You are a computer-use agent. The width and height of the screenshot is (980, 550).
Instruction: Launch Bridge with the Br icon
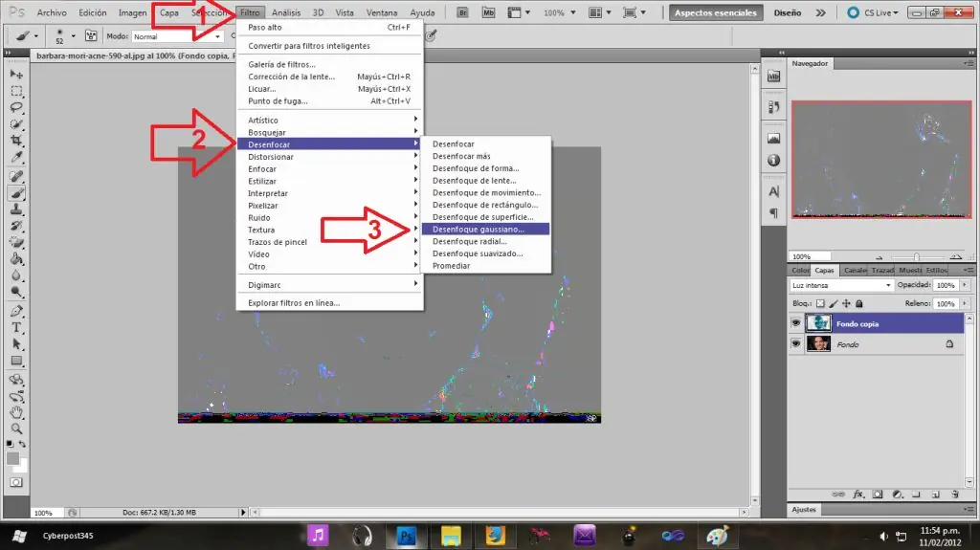click(462, 12)
